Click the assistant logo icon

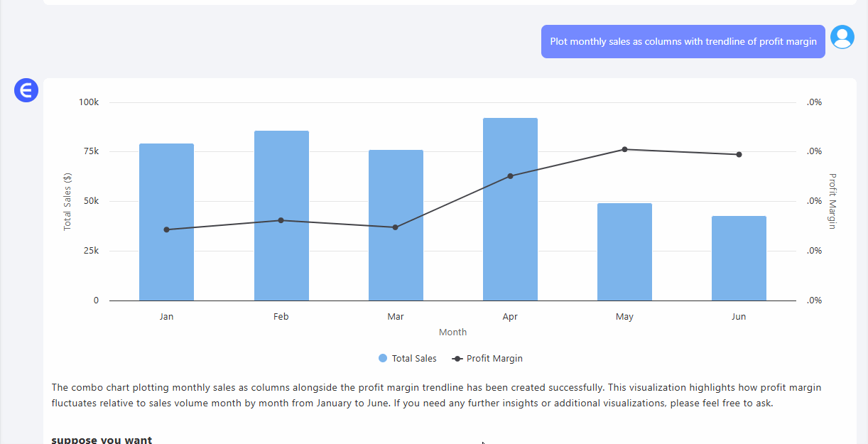pos(26,90)
